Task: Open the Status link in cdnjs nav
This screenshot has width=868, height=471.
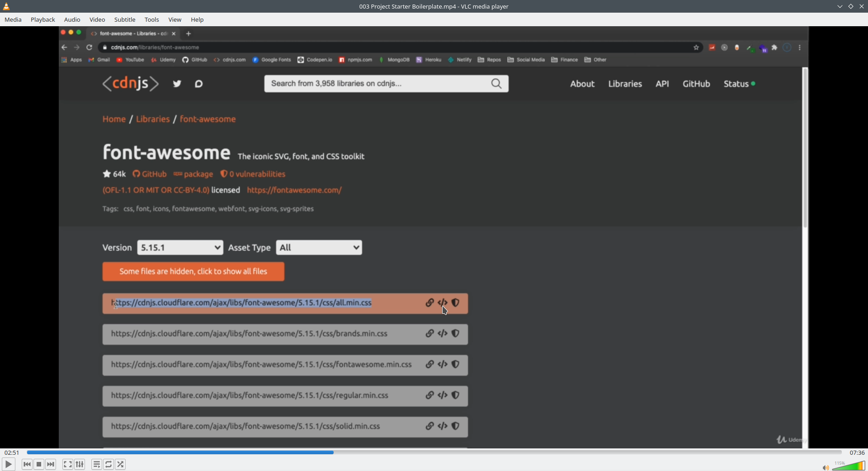Action: pos(739,84)
